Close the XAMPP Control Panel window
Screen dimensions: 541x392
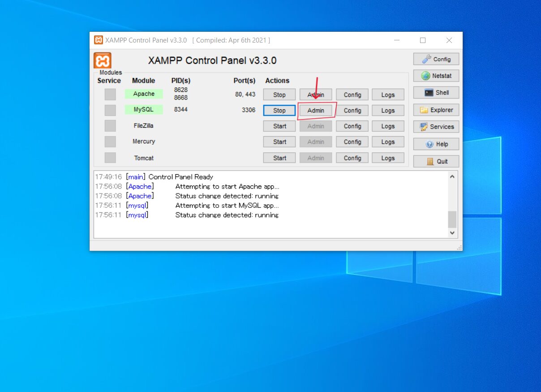click(x=449, y=40)
